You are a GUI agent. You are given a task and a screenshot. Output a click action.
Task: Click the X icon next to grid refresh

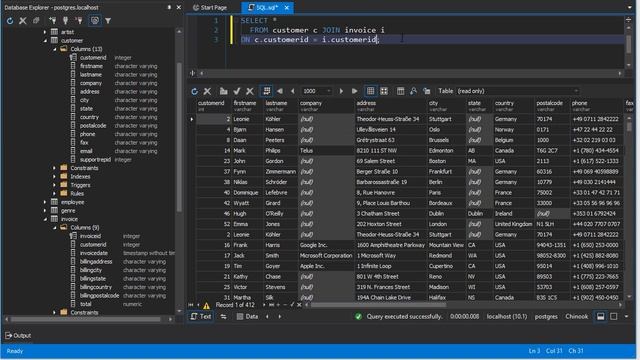pyautogui.click(x=207, y=91)
